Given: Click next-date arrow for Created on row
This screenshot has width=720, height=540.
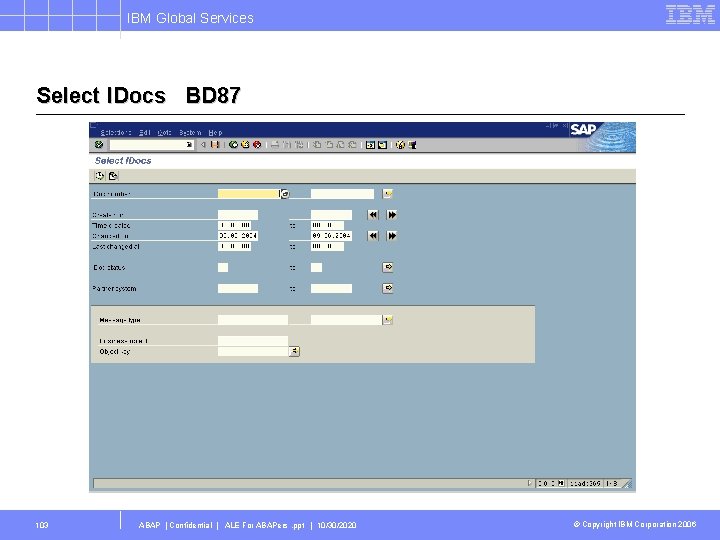Looking at the screenshot, I should click(392, 214).
